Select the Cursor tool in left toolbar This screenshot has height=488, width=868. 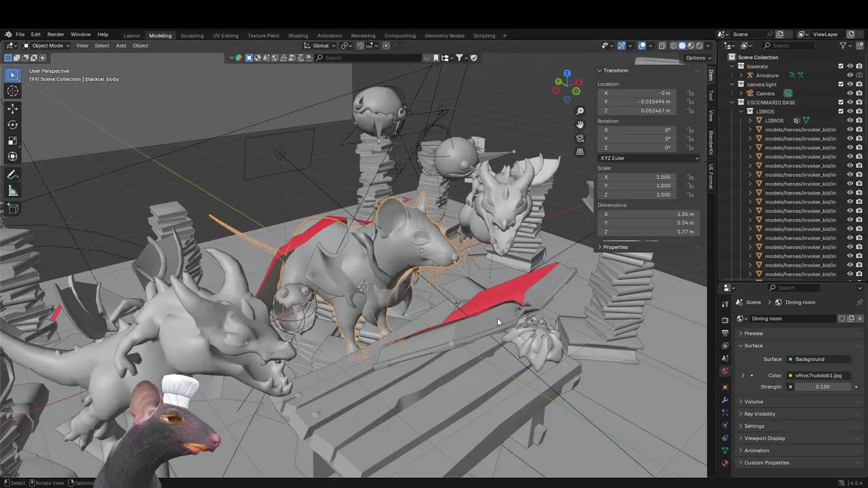coord(12,91)
